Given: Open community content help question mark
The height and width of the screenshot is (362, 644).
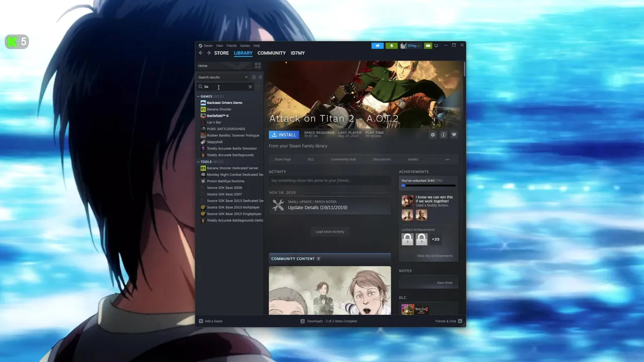Looking at the screenshot, I should 318,259.
